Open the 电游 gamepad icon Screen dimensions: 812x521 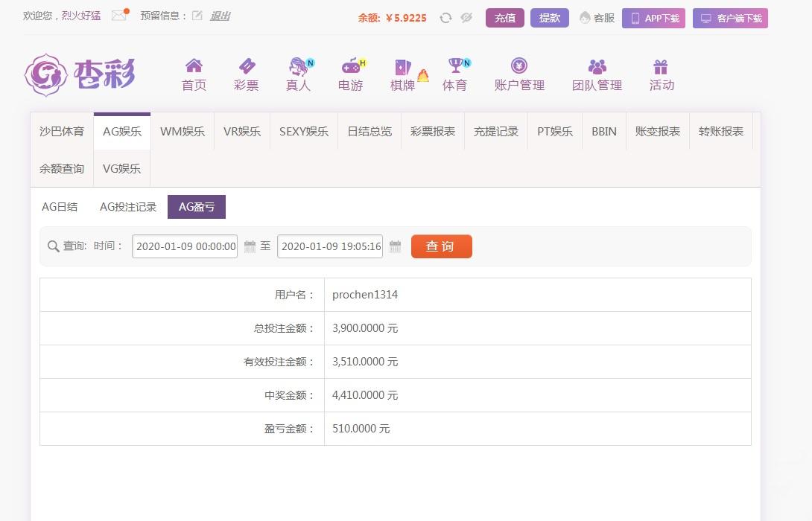[x=350, y=66]
